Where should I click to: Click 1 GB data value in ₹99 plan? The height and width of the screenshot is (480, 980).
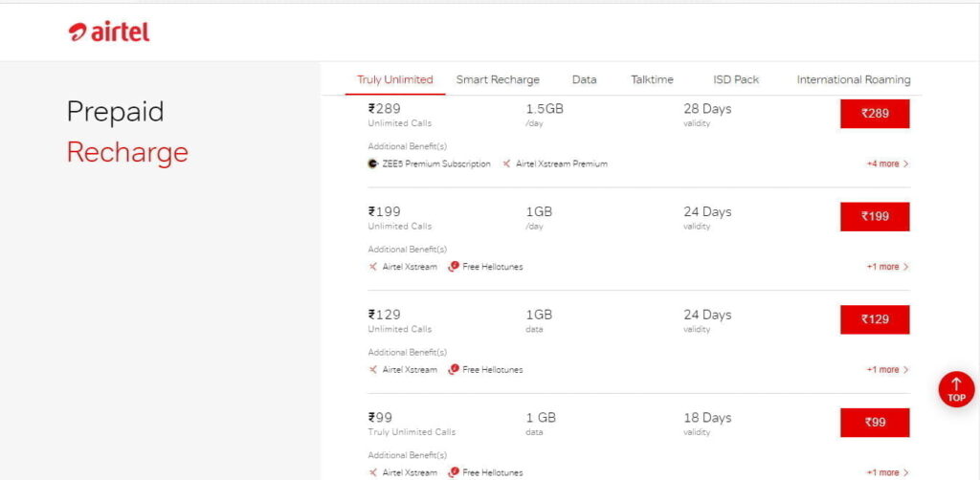pos(541,418)
